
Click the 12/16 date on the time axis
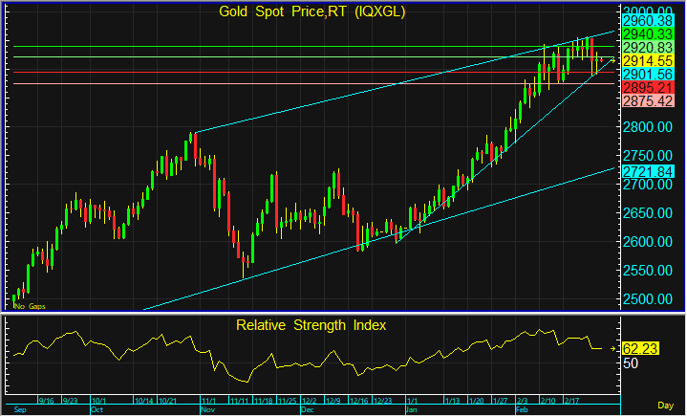point(359,400)
